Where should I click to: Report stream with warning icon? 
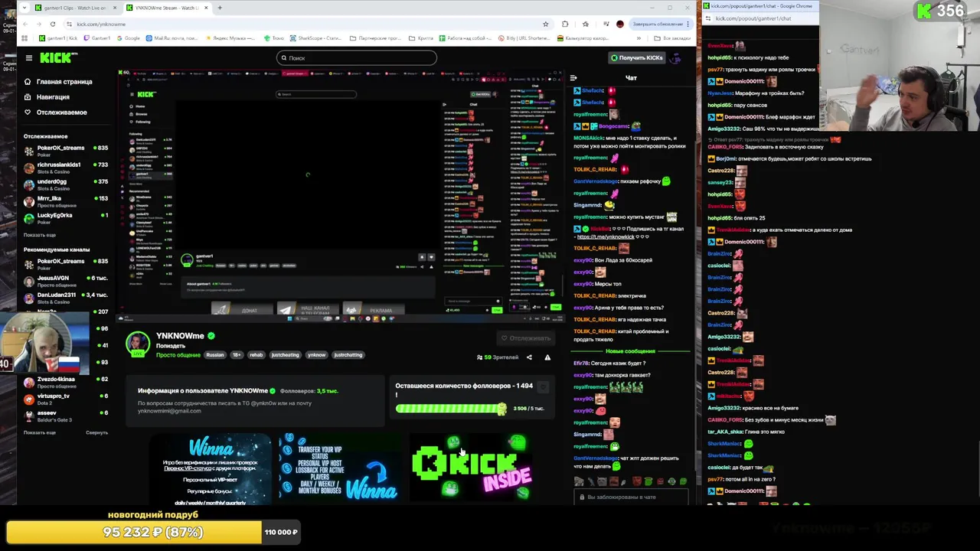point(547,357)
